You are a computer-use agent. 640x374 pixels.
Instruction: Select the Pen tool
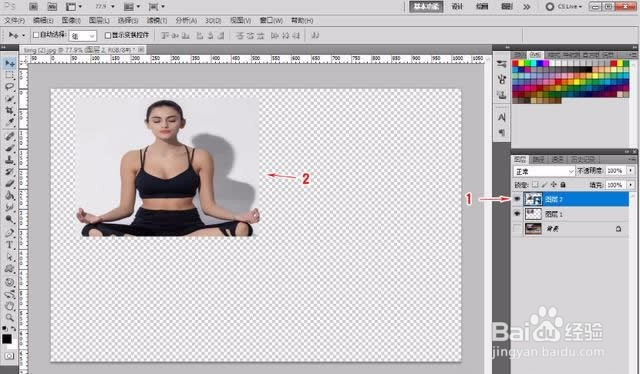tap(10, 233)
